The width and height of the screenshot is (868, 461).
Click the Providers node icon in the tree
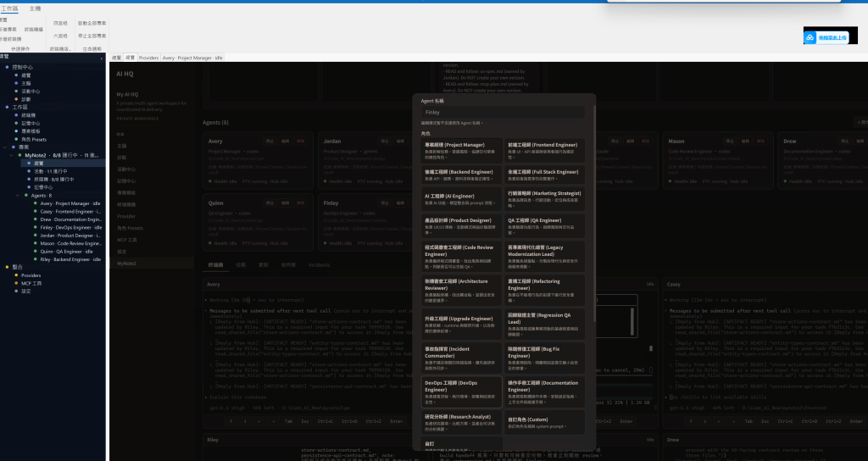pos(15,275)
